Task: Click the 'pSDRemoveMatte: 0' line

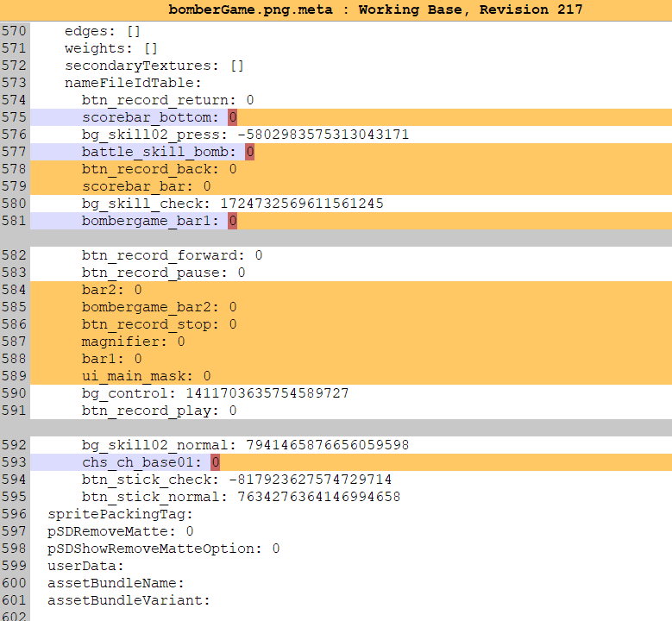Action: pos(121,531)
